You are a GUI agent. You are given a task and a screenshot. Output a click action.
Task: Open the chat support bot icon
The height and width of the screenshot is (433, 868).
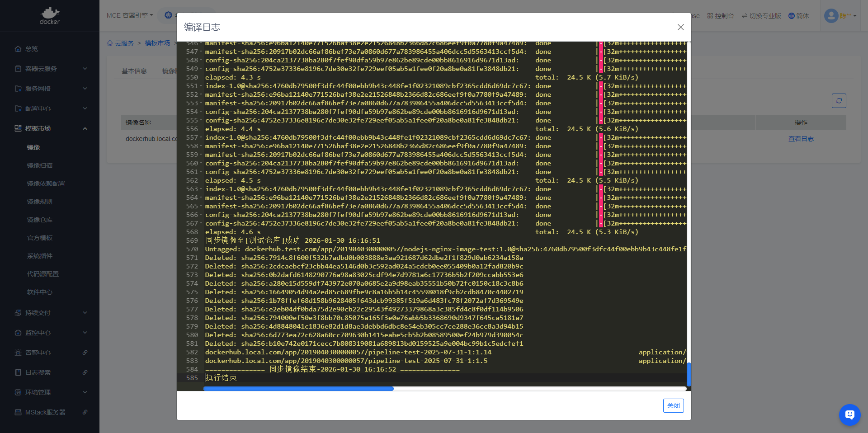tap(849, 414)
